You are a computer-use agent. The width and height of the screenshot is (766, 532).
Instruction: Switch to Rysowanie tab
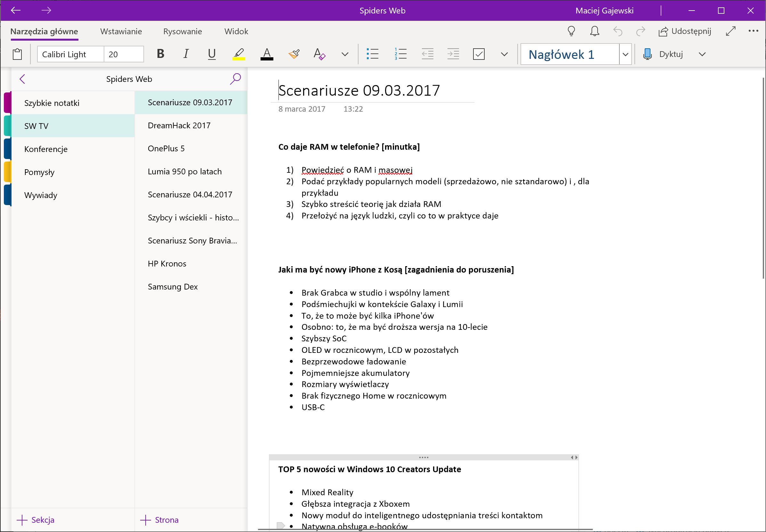182,31
